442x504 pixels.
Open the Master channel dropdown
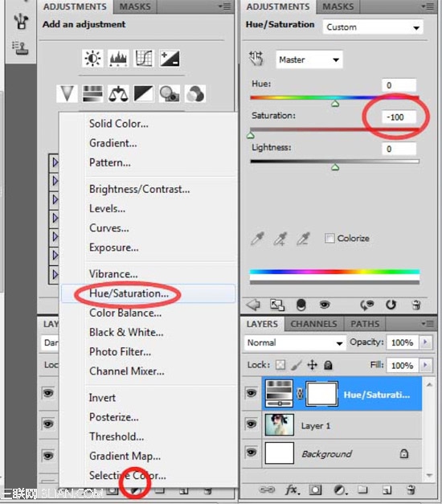309,59
